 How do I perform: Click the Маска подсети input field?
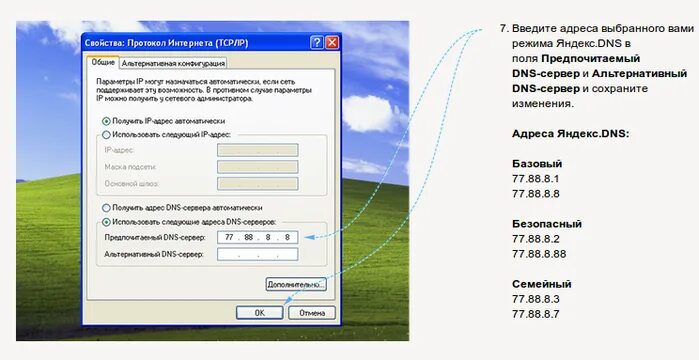(x=258, y=167)
